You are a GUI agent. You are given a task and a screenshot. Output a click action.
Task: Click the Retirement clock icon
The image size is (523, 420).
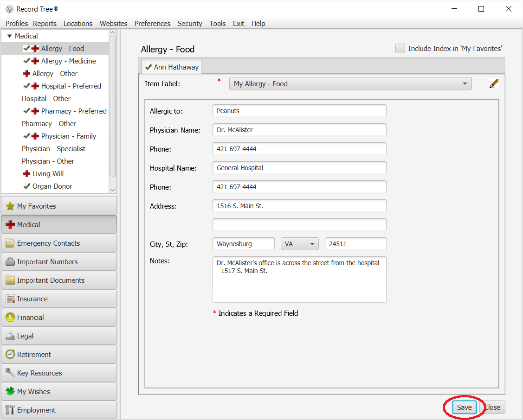click(x=10, y=354)
